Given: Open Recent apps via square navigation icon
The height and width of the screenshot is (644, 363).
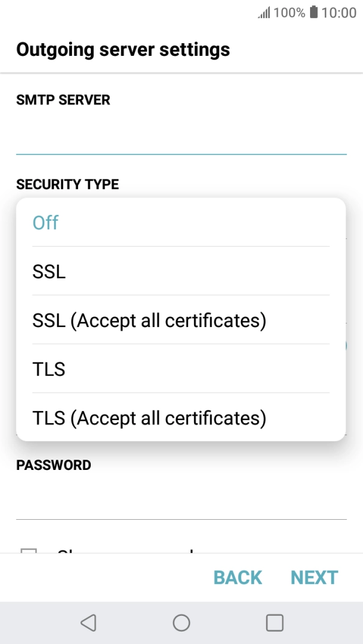Looking at the screenshot, I should click(x=274, y=623).
